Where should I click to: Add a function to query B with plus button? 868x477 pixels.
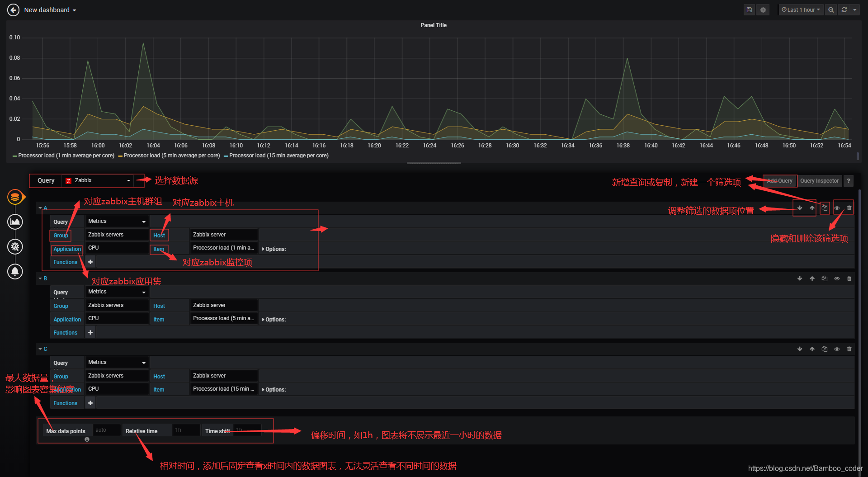click(x=90, y=332)
